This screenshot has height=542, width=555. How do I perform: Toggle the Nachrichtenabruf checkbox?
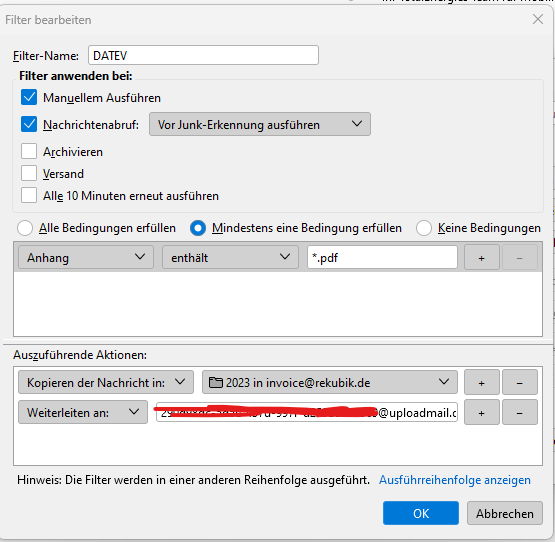click(29, 124)
